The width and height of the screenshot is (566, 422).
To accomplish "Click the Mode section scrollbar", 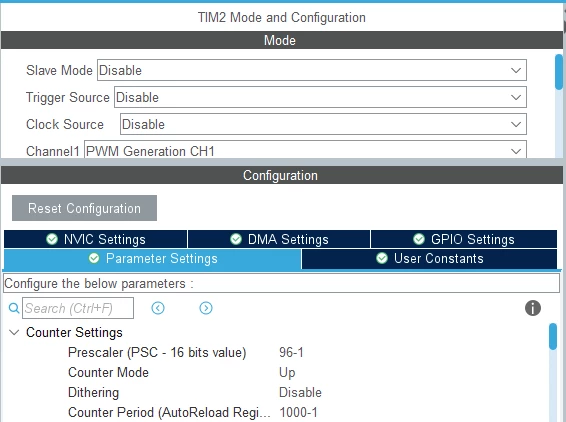I will click(559, 72).
